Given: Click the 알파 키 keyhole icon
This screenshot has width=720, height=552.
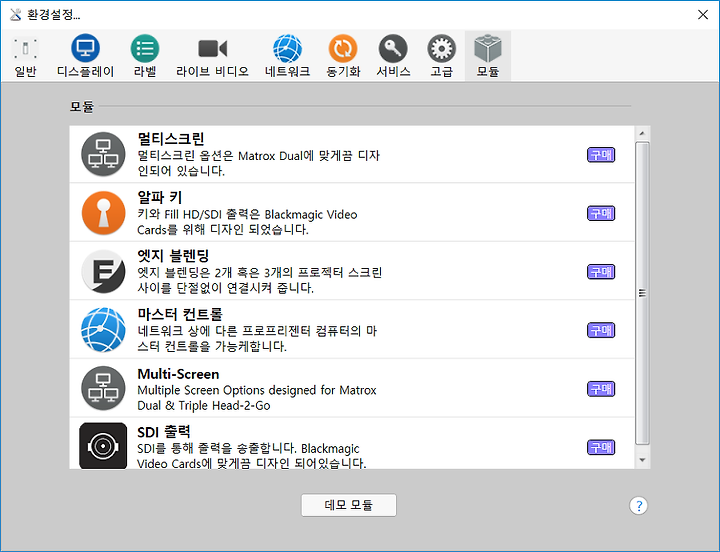Looking at the screenshot, I should (x=103, y=213).
